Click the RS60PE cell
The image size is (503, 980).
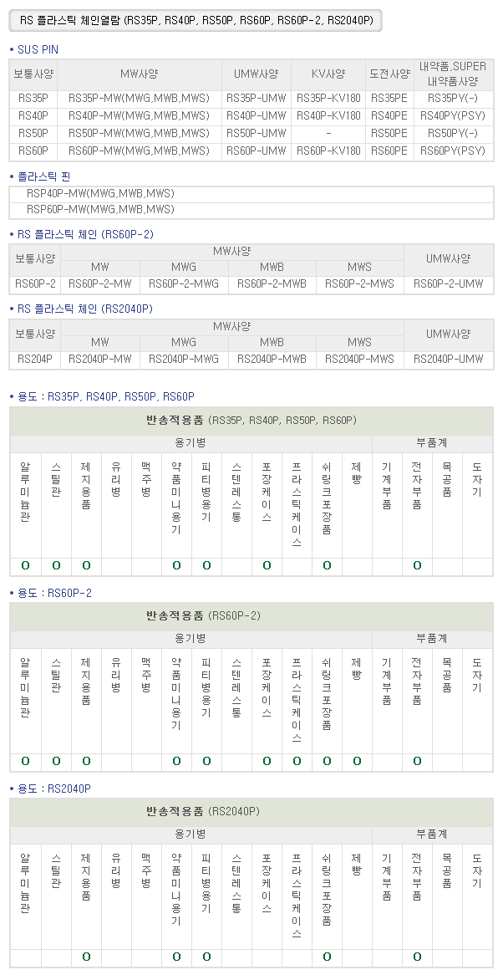[389, 151]
